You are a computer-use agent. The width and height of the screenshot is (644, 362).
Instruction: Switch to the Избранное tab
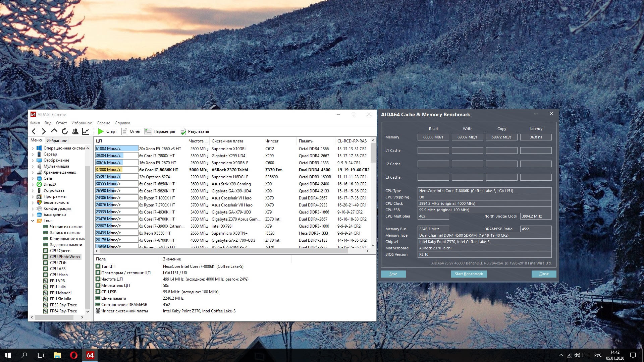(x=57, y=141)
